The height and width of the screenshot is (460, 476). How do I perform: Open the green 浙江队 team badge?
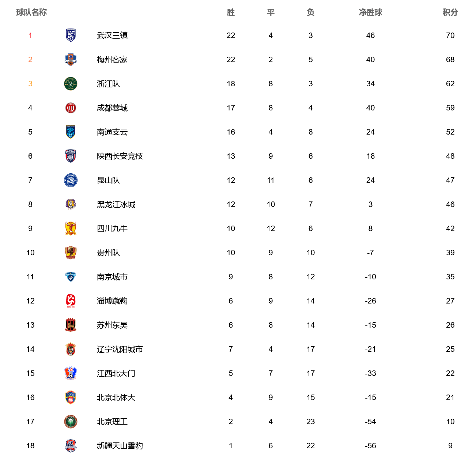71,84
